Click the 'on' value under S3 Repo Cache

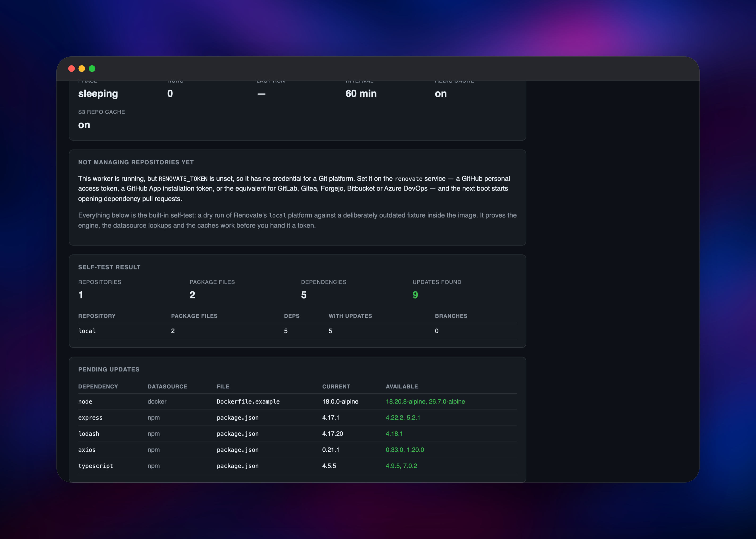tap(84, 125)
